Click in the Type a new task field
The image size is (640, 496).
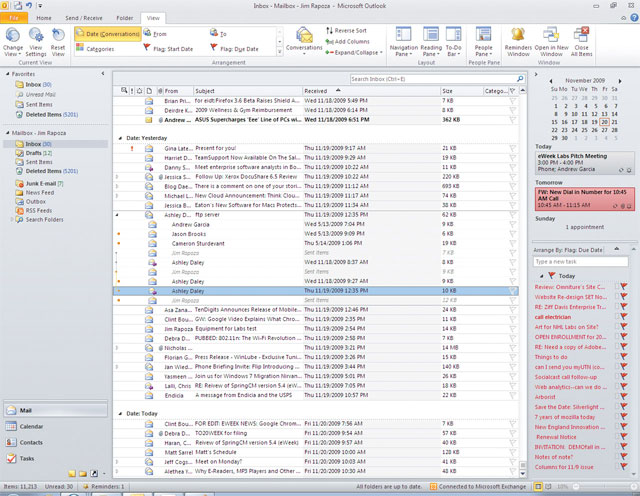coord(580,262)
